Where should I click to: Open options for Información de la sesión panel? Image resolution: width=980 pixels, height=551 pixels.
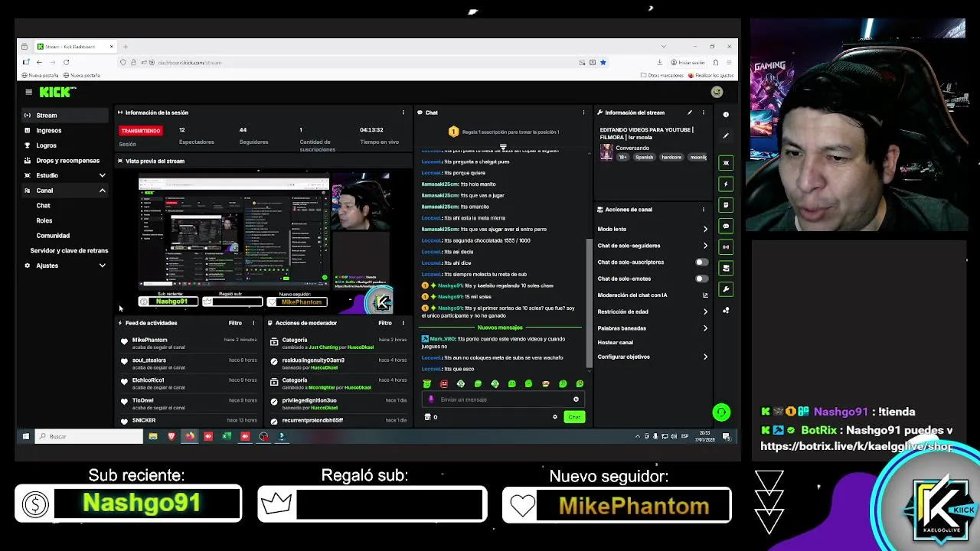403,112
